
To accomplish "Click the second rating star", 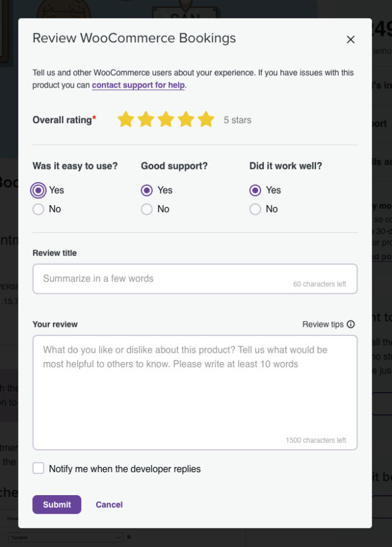I will [146, 119].
